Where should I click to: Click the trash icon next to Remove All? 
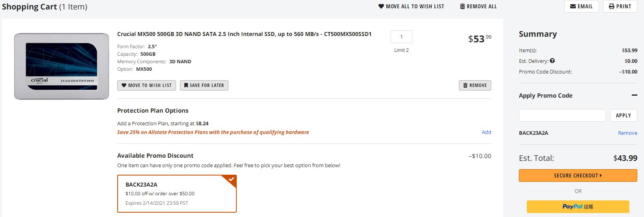(462, 6)
